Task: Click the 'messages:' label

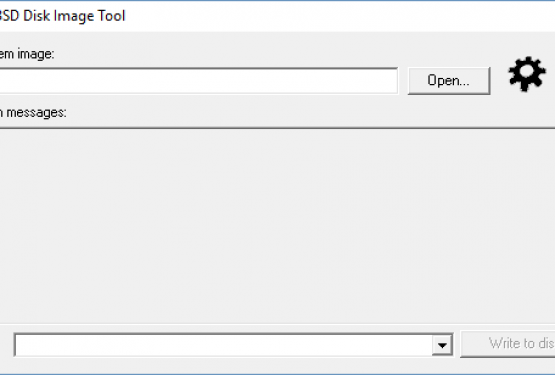Action: pyautogui.click(x=33, y=113)
